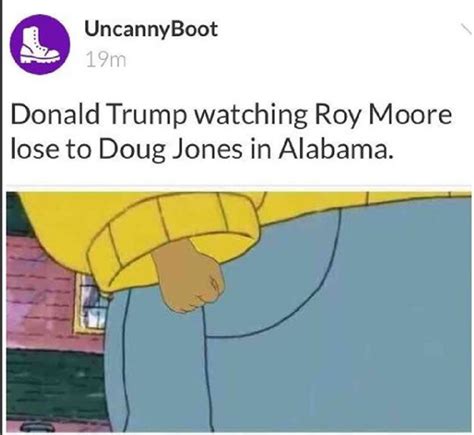The height and width of the screenshot is (435, 474).
Task: Click the white boot inside the avatar
Action: (x=39, y=45)
